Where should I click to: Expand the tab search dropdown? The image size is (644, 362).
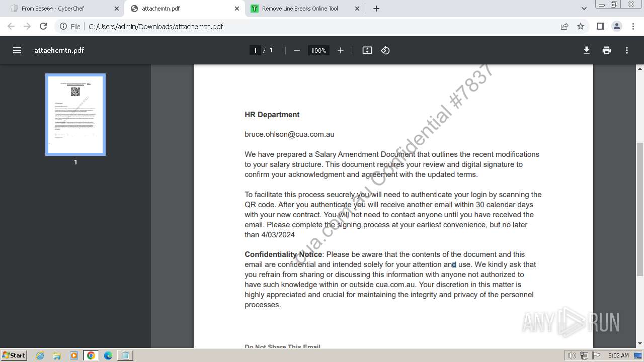584,9
